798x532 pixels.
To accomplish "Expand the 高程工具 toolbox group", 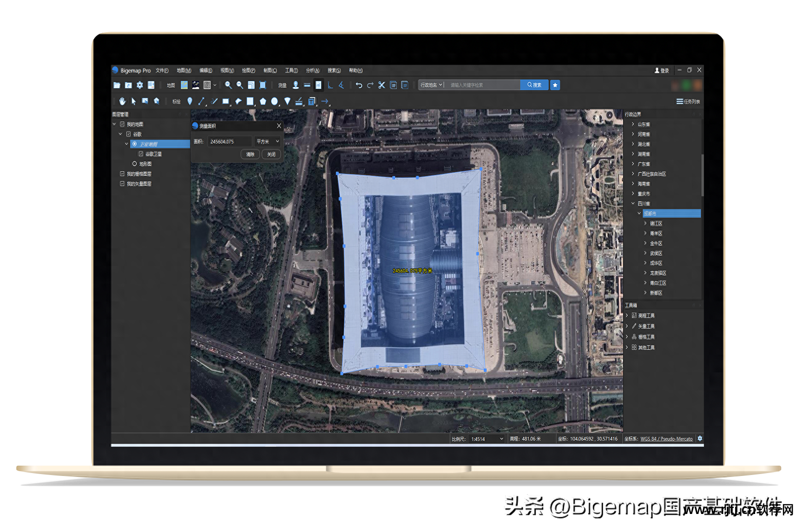I will coord(627,315).
